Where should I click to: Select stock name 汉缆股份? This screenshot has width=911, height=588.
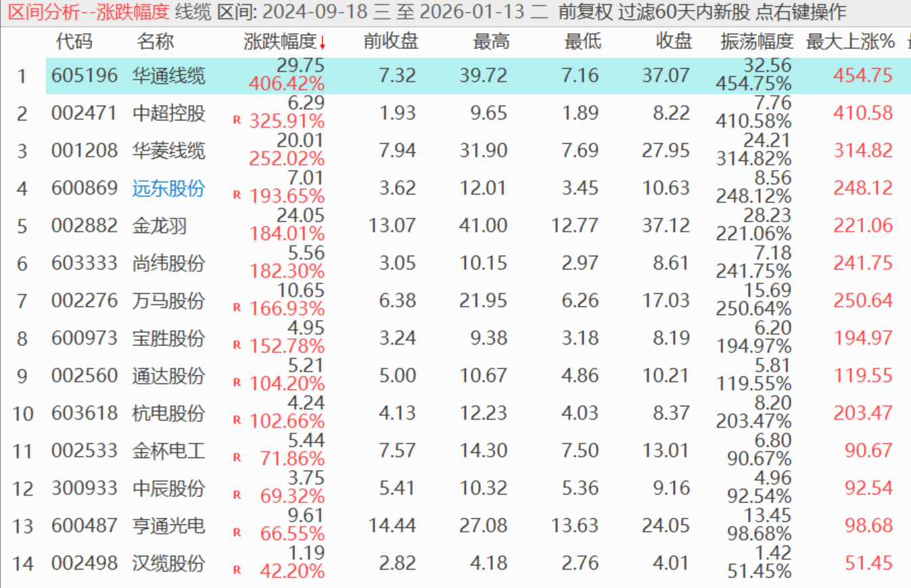[168, 563]
